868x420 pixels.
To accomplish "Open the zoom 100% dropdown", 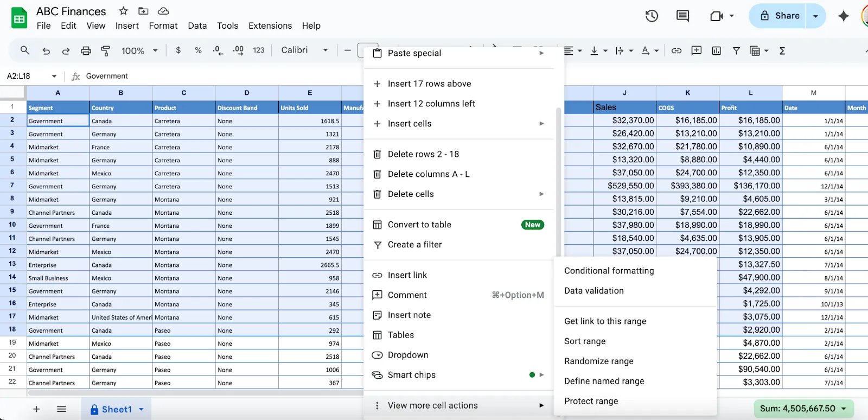I will [x=139, y=50].
